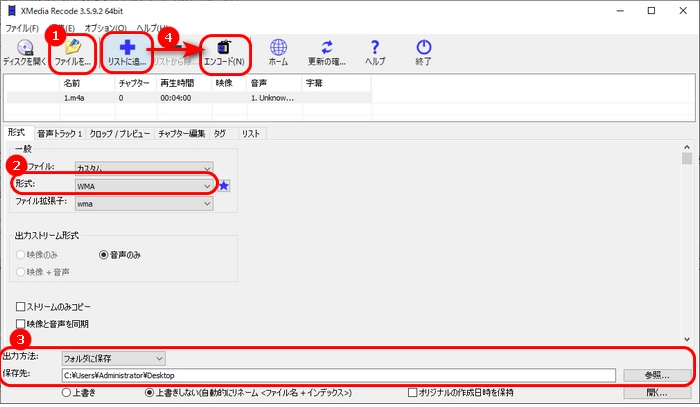700x407 pixels.
Task: Click the blue star beside the format dropdown
Action: (225, 185)
